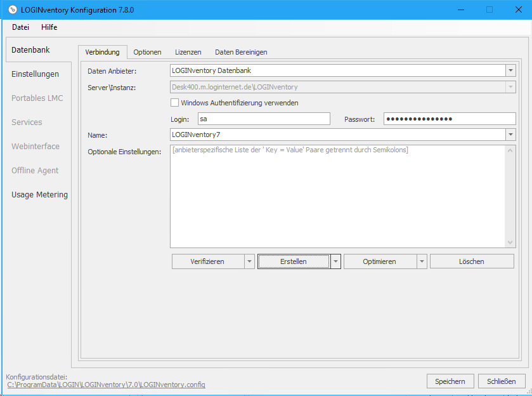This screenshot has height=396, width=532.
Task: Click the Name field showing LOGINventory7
Action: pyautogui.click(x=338, y=135)
